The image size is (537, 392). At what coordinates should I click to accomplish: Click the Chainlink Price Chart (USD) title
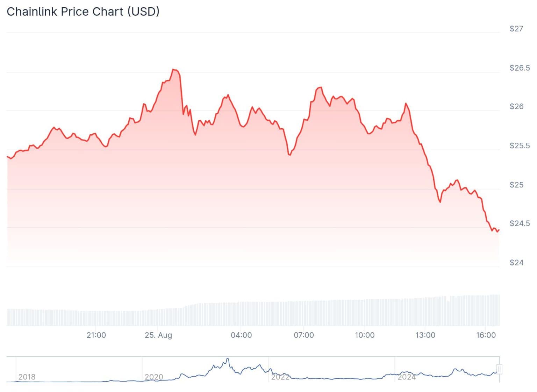tap(83, 12)
